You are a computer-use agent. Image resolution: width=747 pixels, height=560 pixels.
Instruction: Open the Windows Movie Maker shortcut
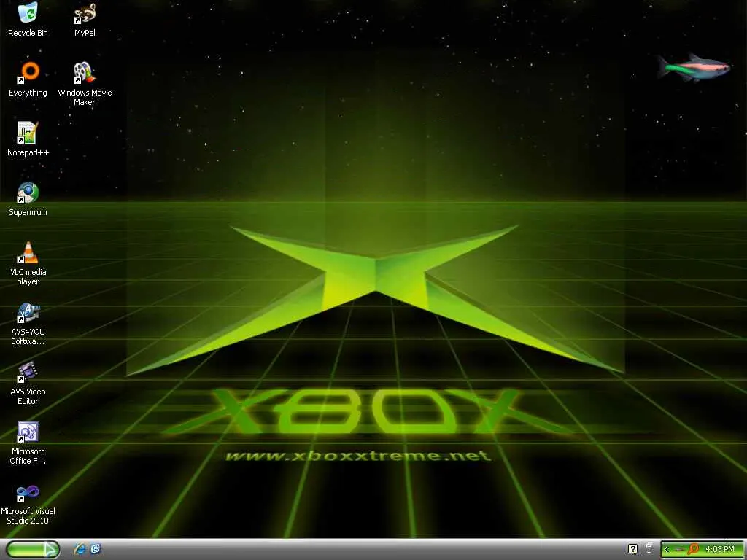(x=85, y=83)
